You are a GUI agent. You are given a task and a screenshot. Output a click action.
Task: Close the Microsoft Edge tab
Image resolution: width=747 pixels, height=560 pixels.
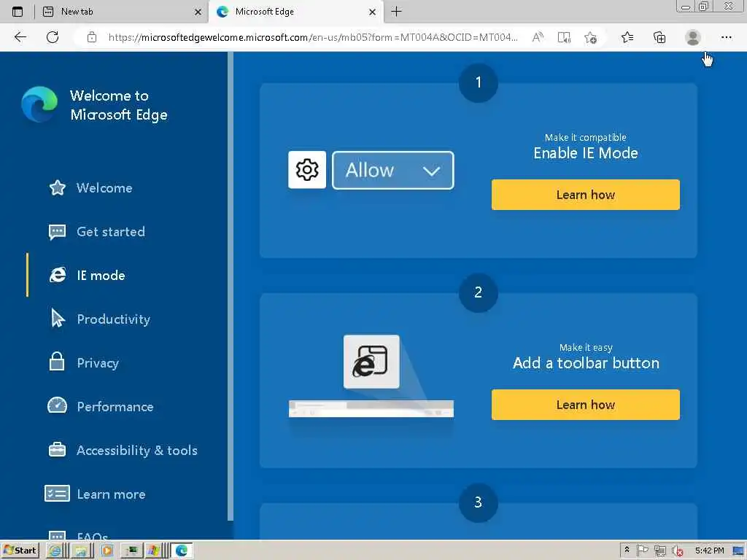373,12
